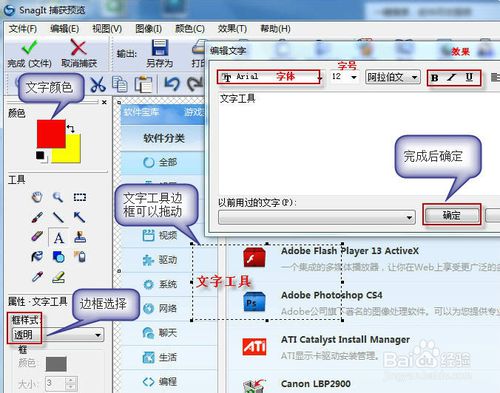Screen dimensions: 500x393
Task: Open the 效果(T) menu
Action: [232, 29]
